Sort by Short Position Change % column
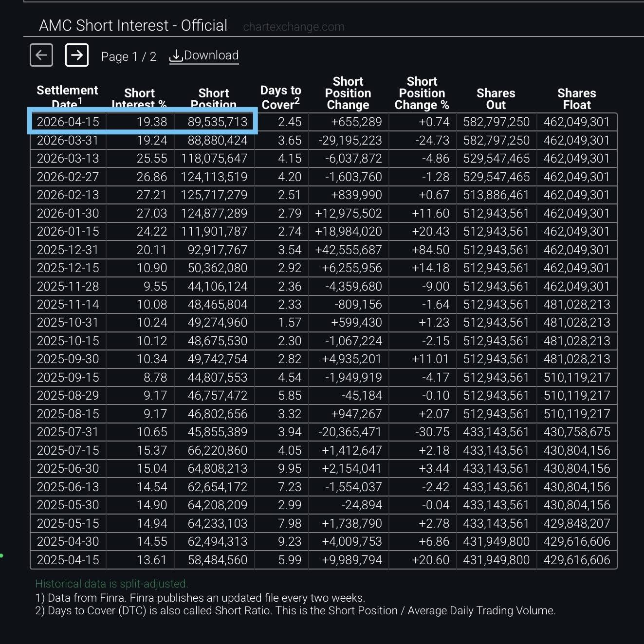644x644 pixels. tap(422, 93)
